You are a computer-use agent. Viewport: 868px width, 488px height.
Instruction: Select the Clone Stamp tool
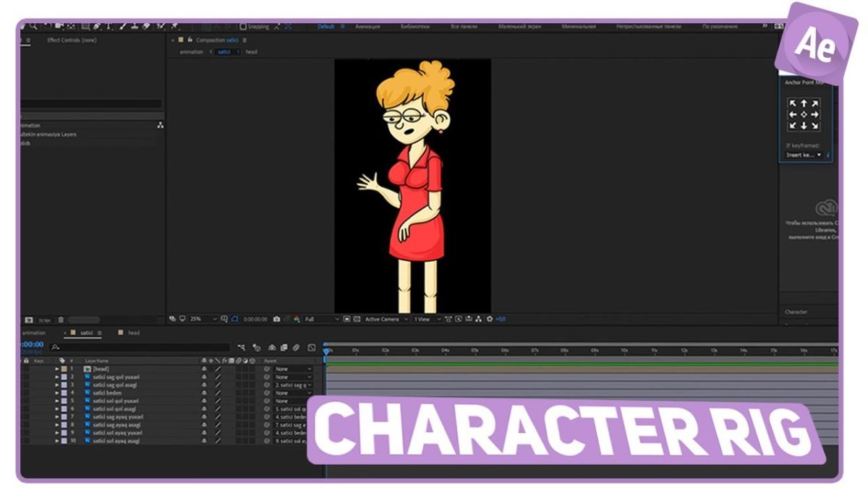tap(135, 26)
